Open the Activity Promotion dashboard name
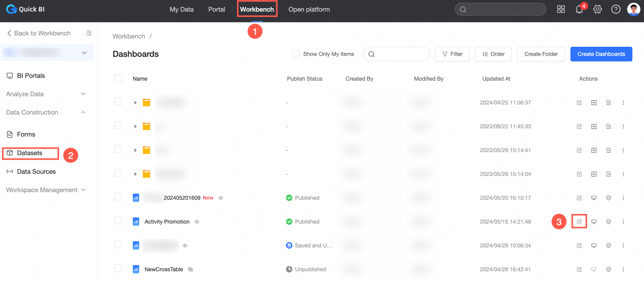644x281 pixels. click(167, 222)
